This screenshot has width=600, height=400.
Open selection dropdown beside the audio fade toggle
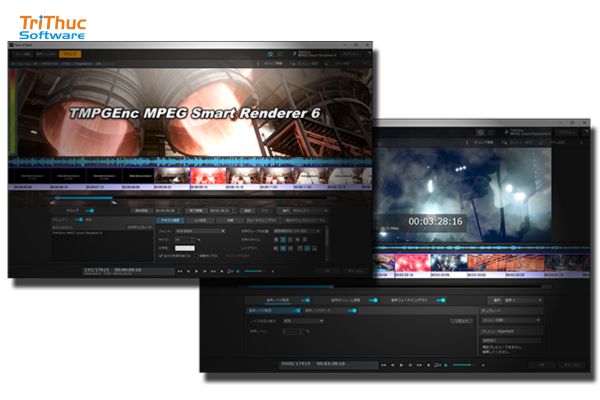pos(515,300)
